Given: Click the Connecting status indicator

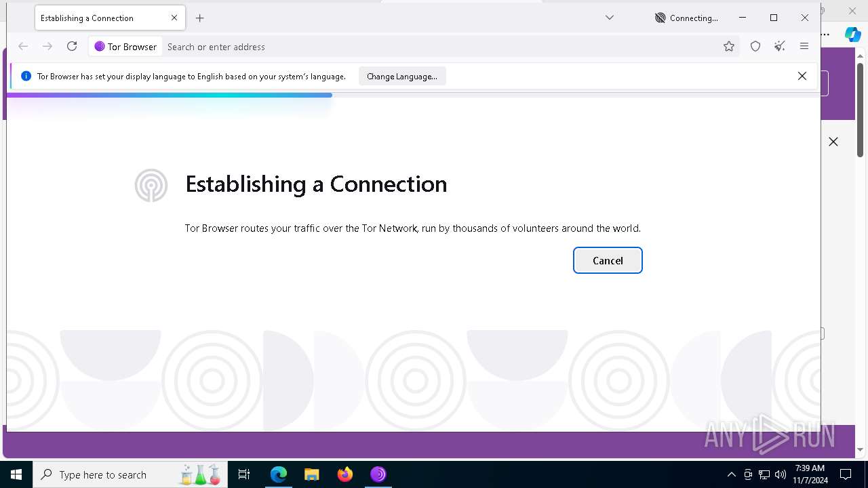Looking at the screenshot, I should coord(686,18).
